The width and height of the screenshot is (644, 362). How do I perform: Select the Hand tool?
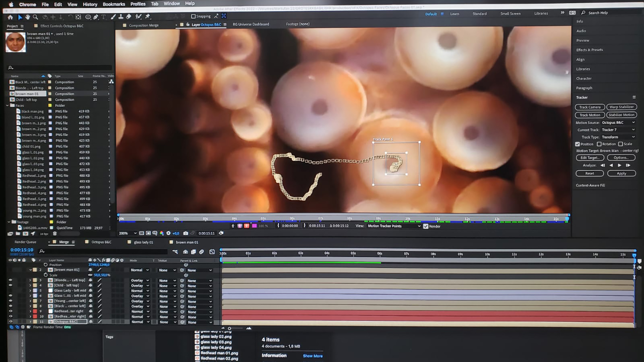tap(28, 17)
